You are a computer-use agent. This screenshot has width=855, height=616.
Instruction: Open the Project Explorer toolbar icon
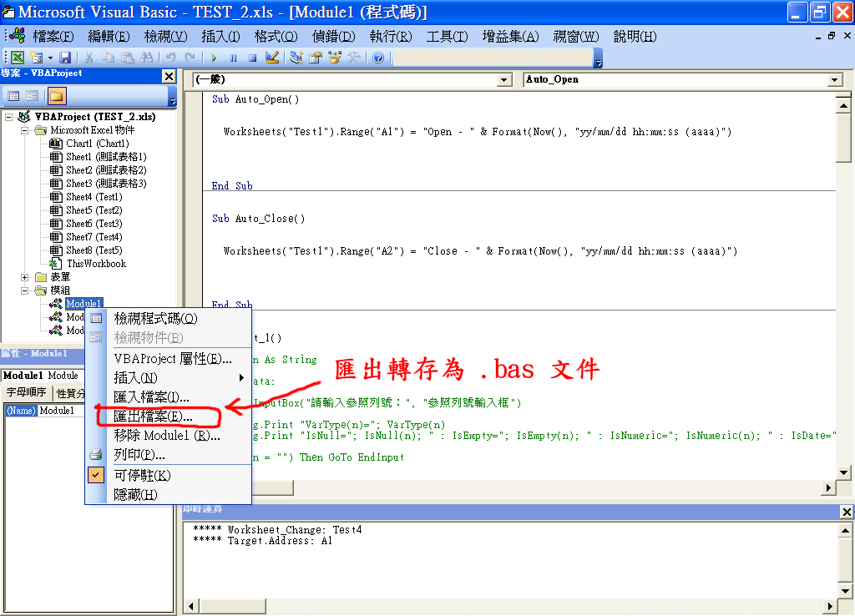pyautogui.click(x=296, y=58)
